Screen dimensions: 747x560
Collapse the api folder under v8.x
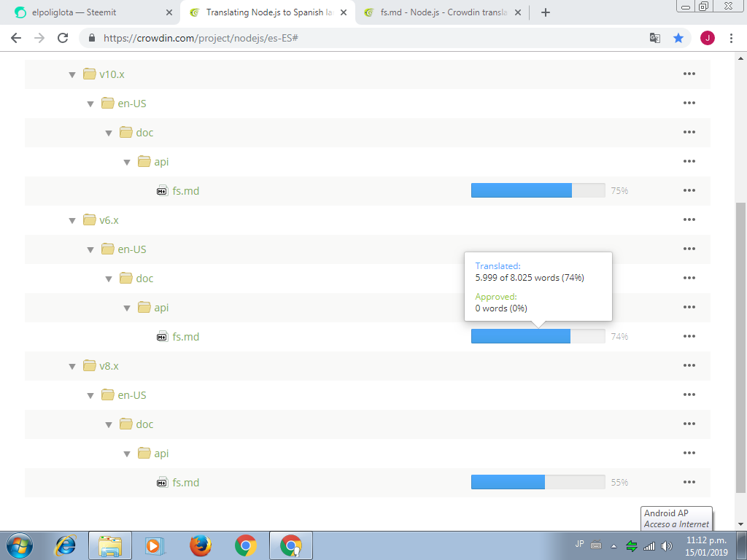pyautogui.click(x=127, y=454)
